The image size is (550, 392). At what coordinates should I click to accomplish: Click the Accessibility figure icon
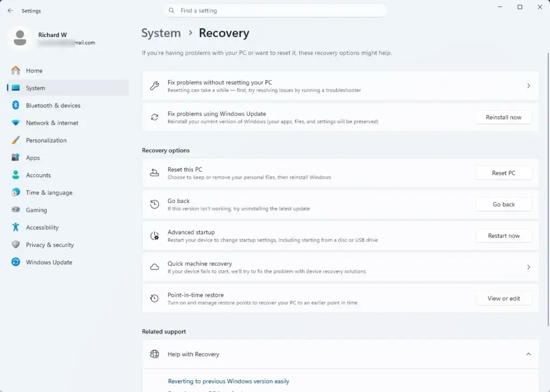[16, 227]
